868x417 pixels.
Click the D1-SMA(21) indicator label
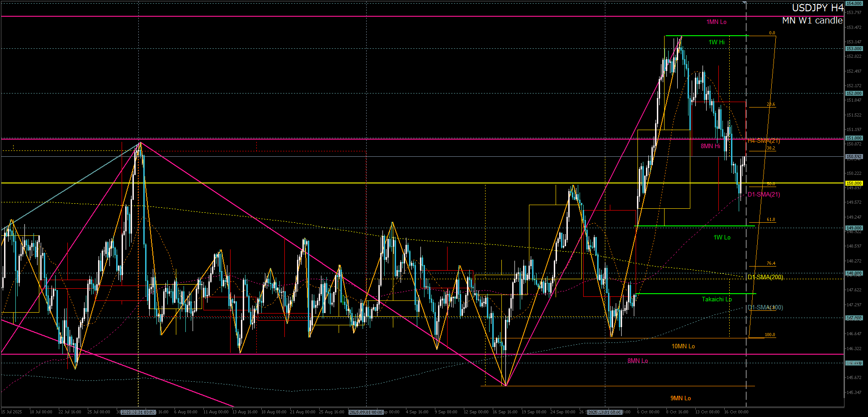(764, 195)
